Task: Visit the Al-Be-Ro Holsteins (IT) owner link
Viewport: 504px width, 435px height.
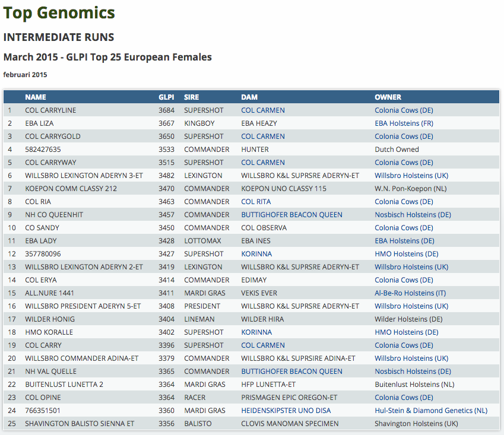Action: (x=411, y=293)
